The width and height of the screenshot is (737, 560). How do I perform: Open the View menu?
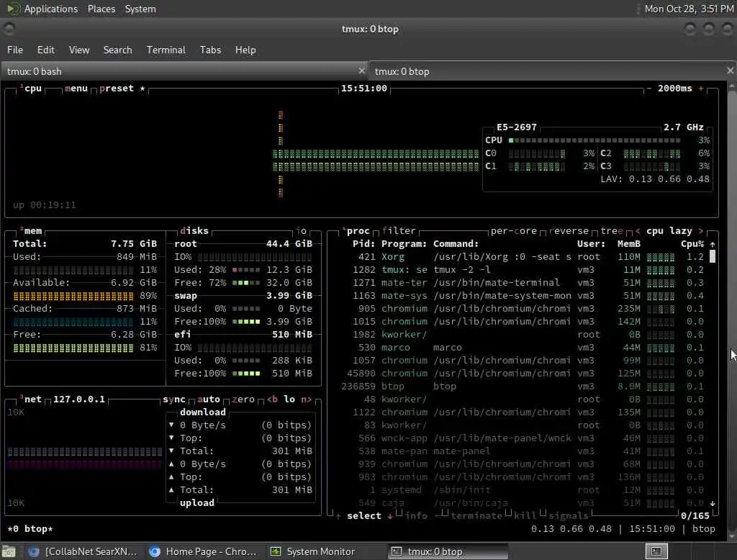[x=79, y=50]
